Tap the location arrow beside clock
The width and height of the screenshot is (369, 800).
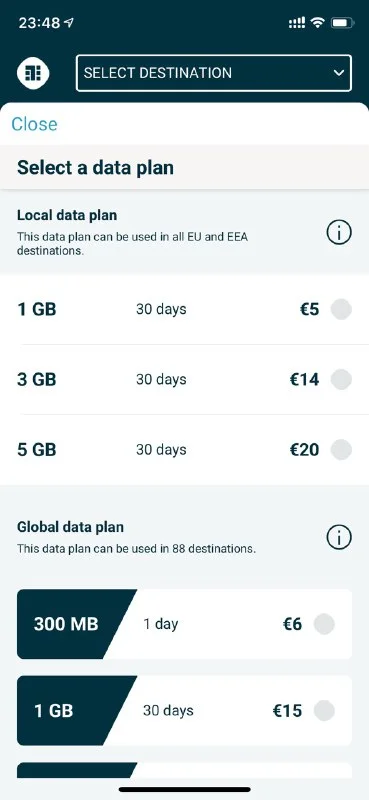tap(68, 23)
